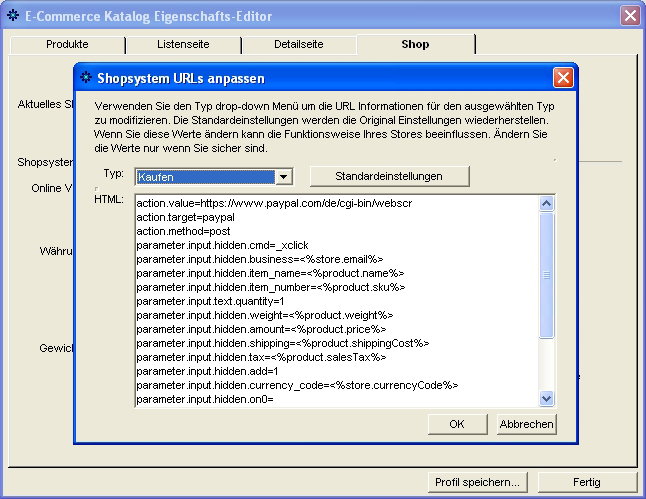Click the action.method=post line in HTML
Image resolution: width=646 pixels, height=499 pixels.
(183, 231)
